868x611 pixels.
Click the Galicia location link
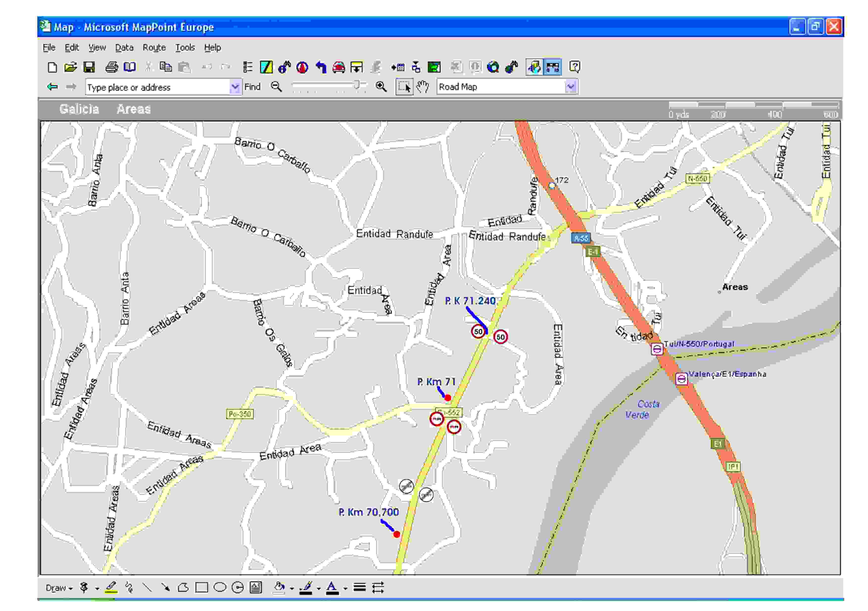pos(79,109)
